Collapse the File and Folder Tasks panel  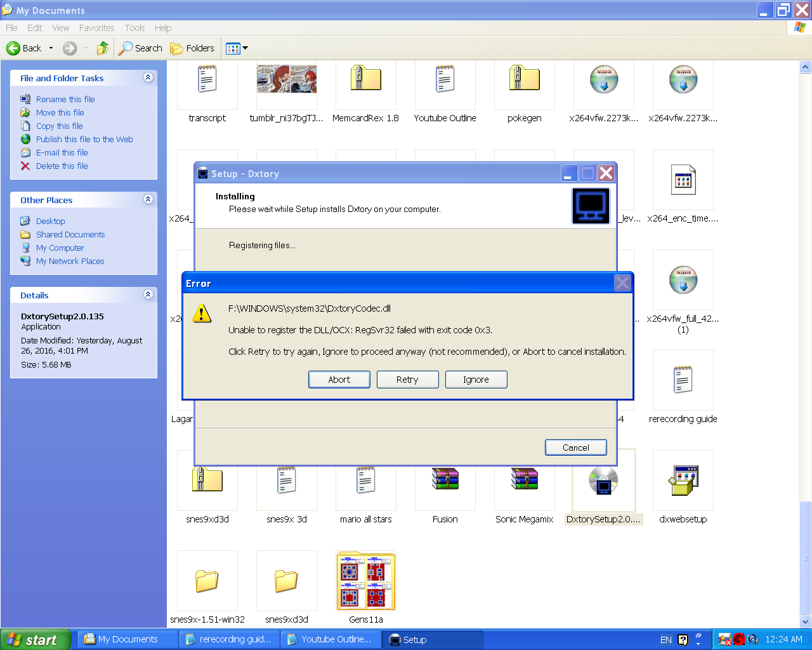[x=148, y=77]
